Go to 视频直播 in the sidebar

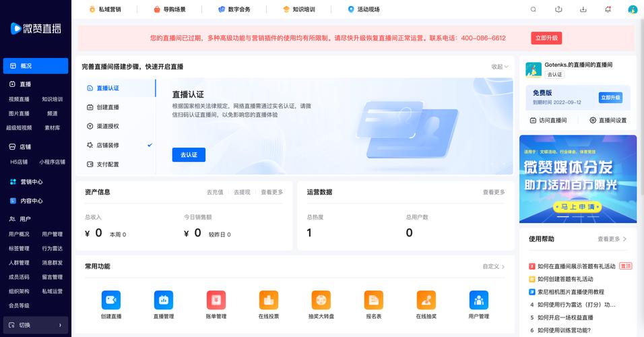click(x=19, y=99)
